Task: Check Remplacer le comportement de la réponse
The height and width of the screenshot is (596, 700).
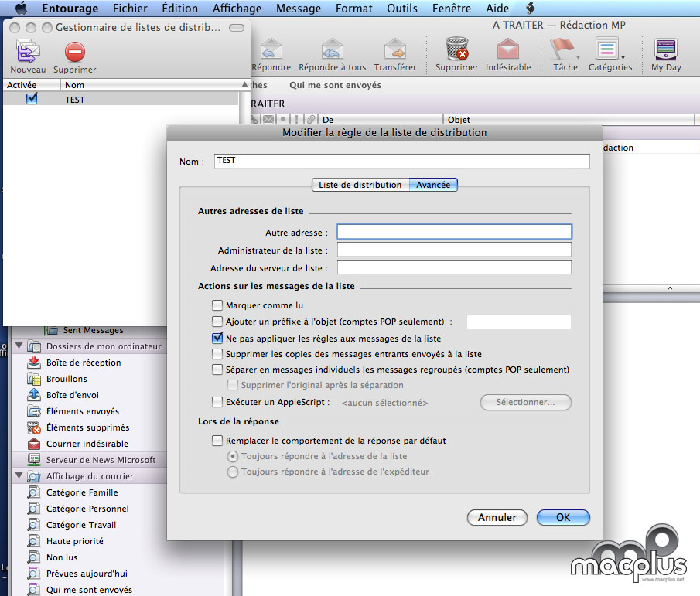Action: pos(217,441)
